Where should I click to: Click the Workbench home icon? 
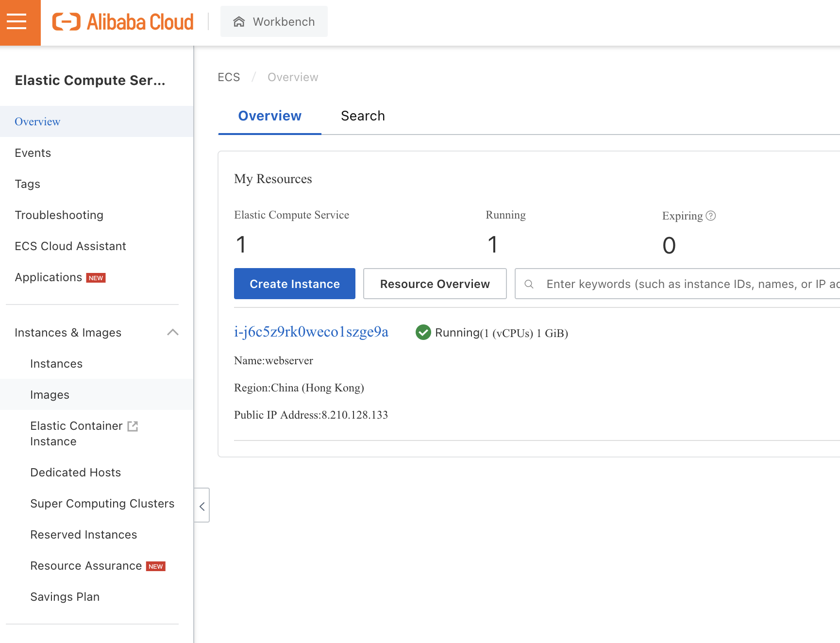click(x=239, y=22)
